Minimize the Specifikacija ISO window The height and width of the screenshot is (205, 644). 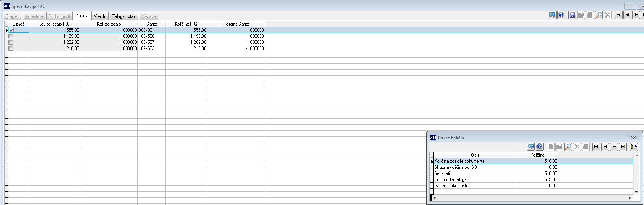[630, 6]
